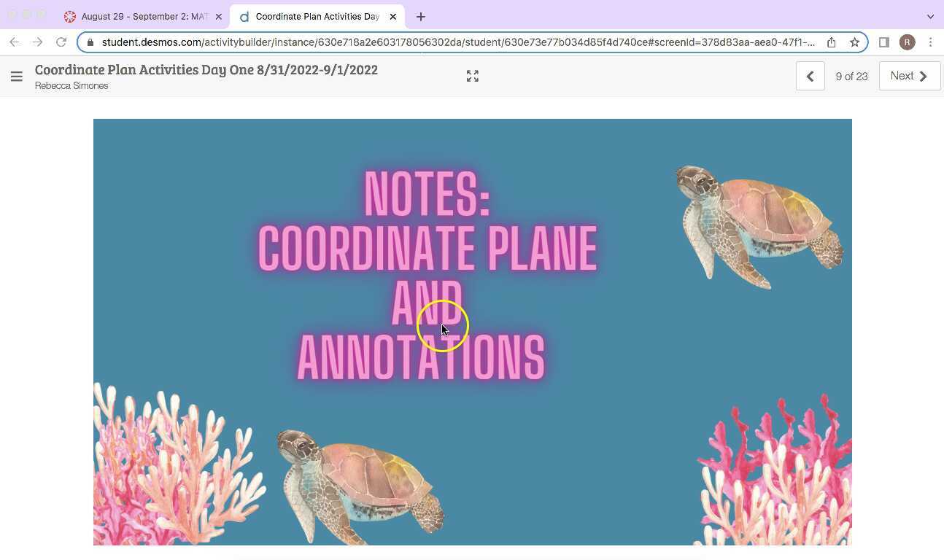Go back to the previous screen
The height and width of the screenshot is (560, 944).
coord(810,75)
